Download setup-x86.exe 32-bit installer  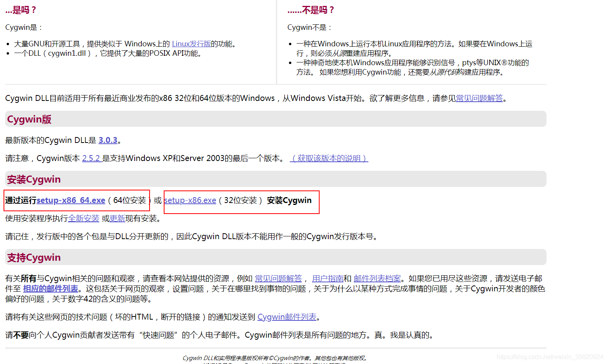tap(190, 200)
